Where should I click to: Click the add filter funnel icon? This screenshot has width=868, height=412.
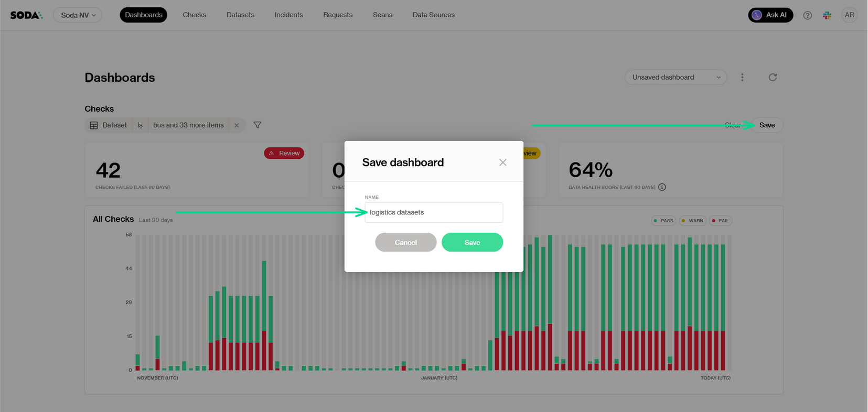[x=258, y=125]
